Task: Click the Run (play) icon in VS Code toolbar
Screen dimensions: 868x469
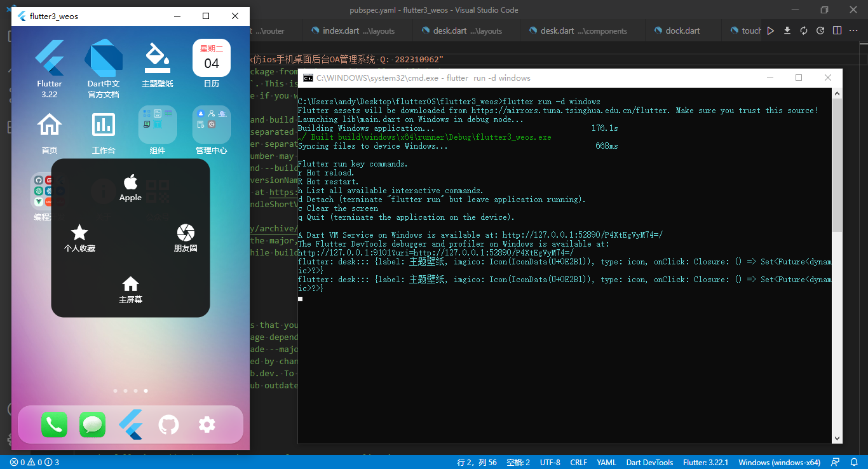Action: coord(771,31)
